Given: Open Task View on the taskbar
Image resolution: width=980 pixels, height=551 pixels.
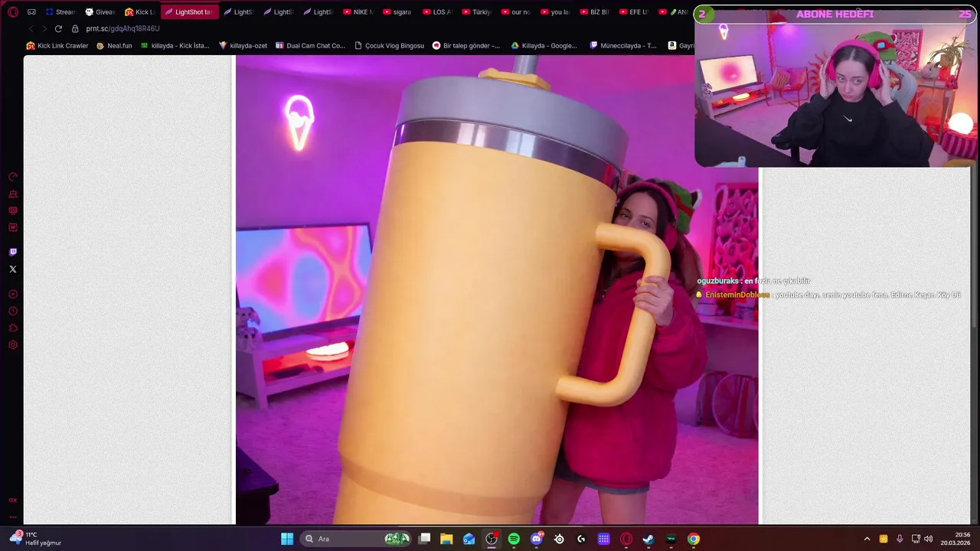Looking at the screenshot, I should point(425,539).
